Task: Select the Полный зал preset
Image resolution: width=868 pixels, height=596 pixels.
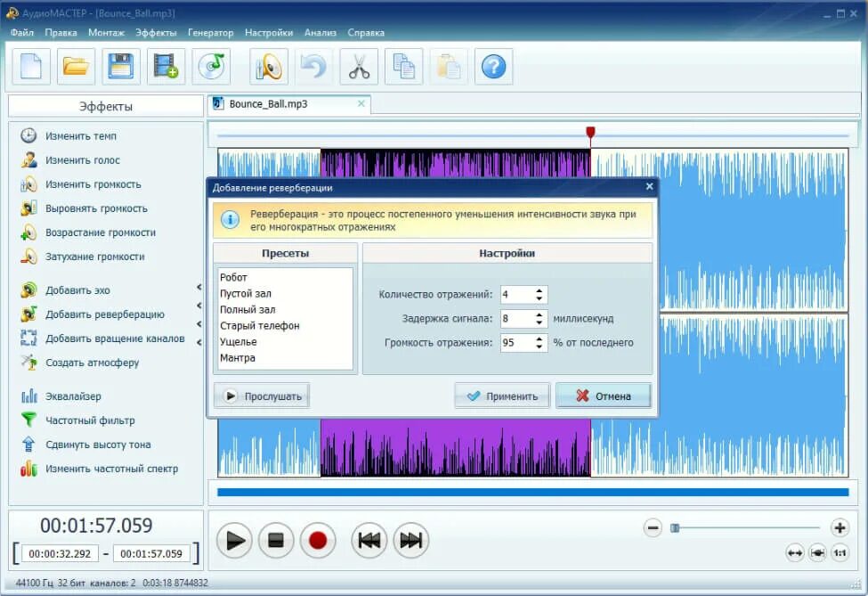Action: (x=286, y=310)
